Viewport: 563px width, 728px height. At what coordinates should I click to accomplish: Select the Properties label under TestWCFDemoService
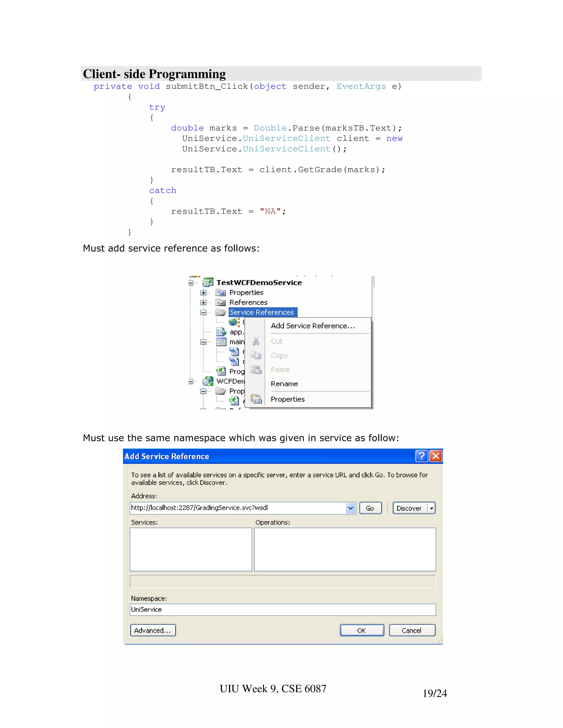[x=247, y=293]
